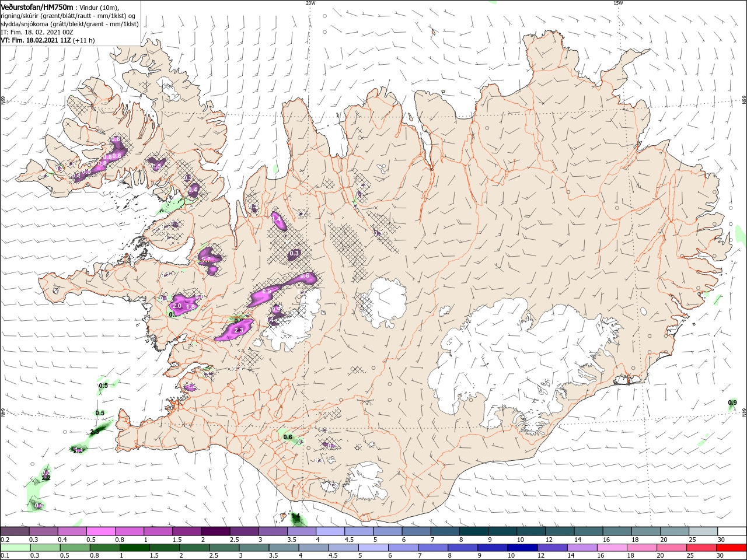Pick the bright red 30 swatch in lower scale
Viewport: 747px width, 560px height.
[732, 548]
